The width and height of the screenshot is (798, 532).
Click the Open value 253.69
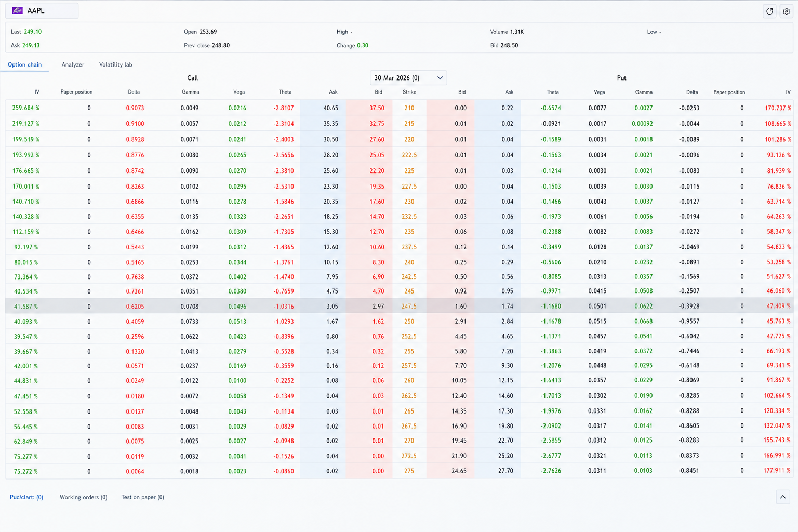tap(208, 32)
